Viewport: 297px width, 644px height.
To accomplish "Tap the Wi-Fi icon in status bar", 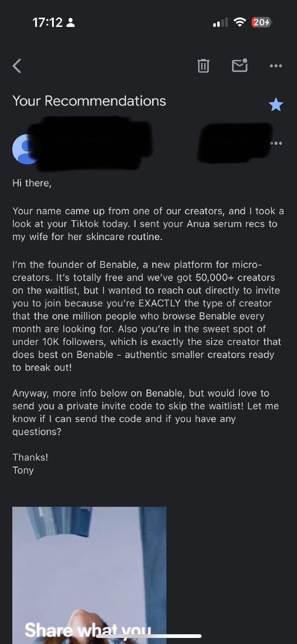I will [x=239, y=22].
